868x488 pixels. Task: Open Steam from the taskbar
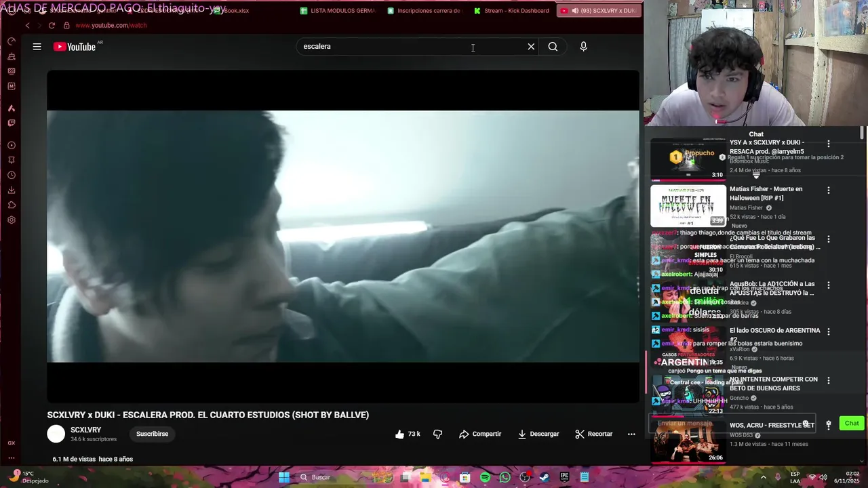pyautogui.click(x=544, y=477)
